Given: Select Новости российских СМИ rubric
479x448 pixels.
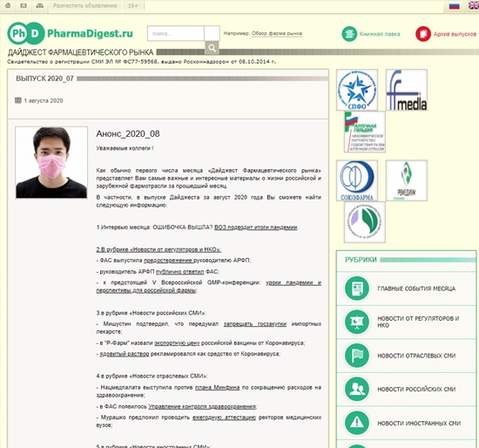Looking at the screenshot, I should (406, 390).
